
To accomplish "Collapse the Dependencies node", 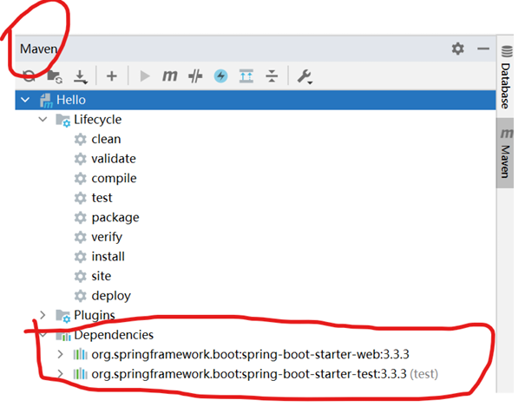I will tap(43, 335).
